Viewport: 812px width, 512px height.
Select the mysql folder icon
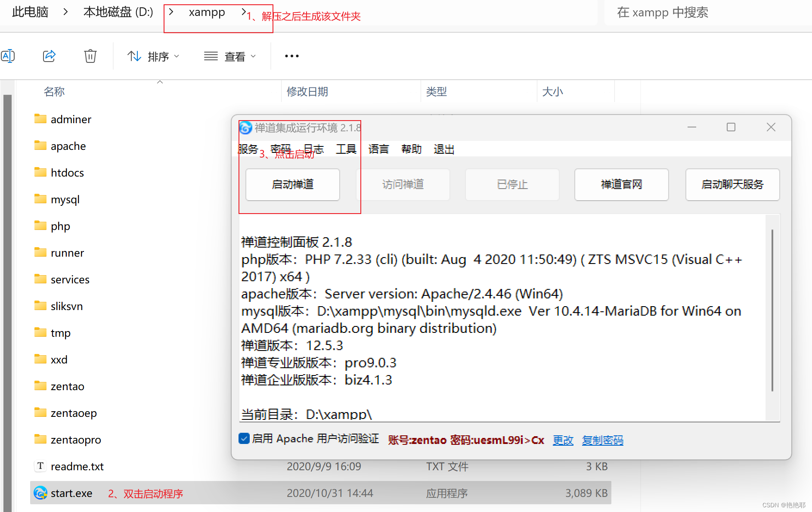pyautogui.click(x=40, y=199)
